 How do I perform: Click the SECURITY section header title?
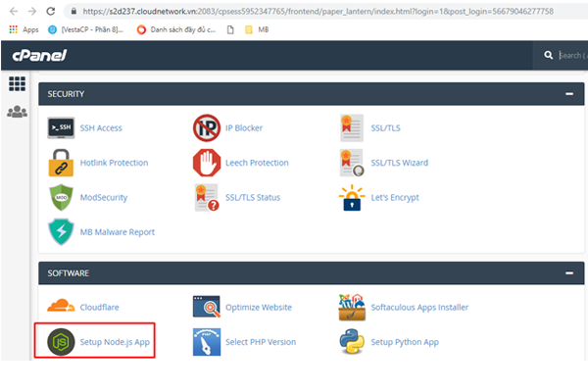coord(66,94)
